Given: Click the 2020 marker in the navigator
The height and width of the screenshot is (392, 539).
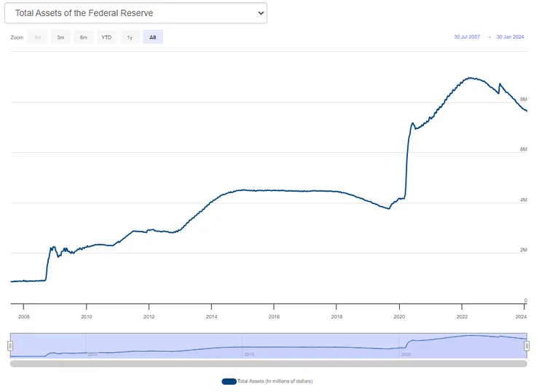Looking at the screenshot, I should (406, 354).
